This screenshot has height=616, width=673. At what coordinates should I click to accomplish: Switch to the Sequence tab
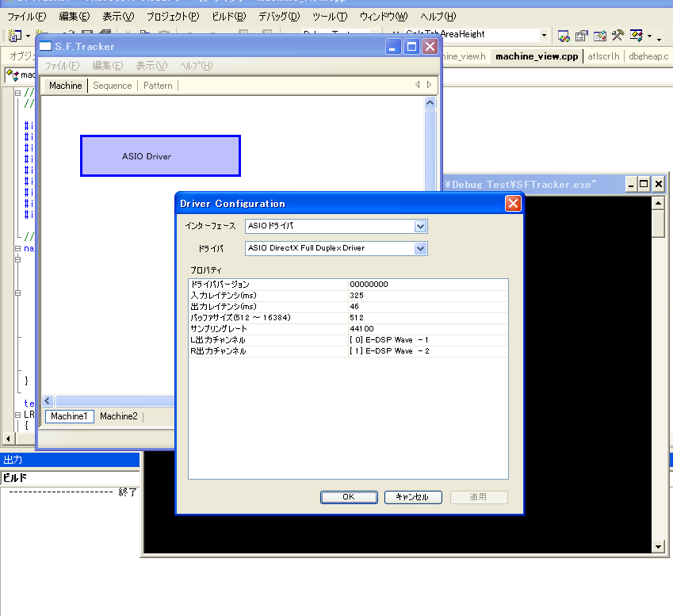[113, 86]
